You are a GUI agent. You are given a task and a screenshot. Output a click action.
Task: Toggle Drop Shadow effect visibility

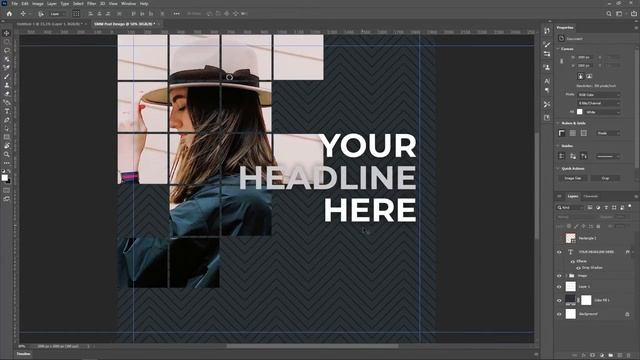578,268
